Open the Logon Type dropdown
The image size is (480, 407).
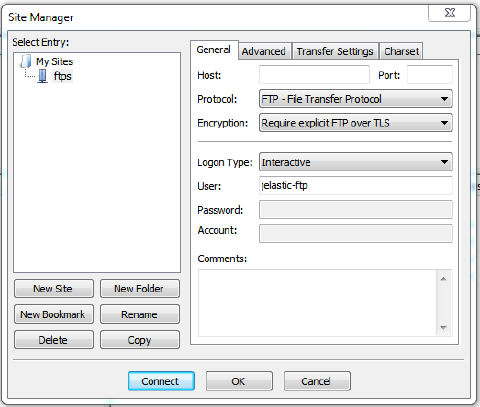point(356,162)
